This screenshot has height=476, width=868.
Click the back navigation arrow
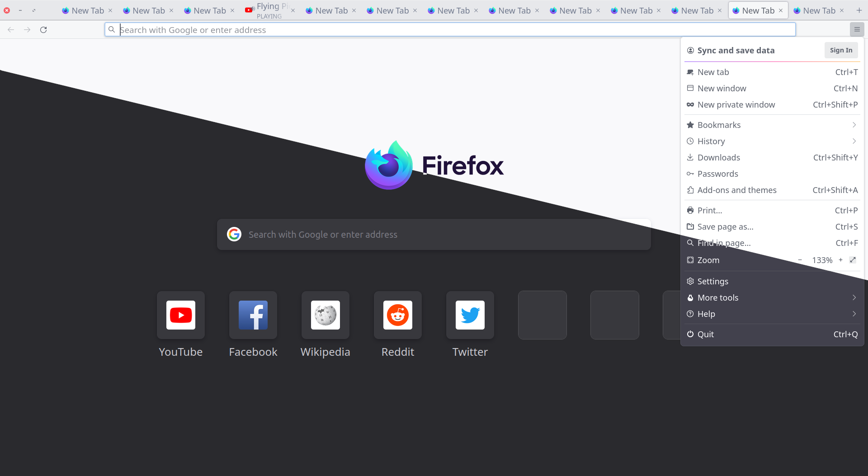(10, 29)
